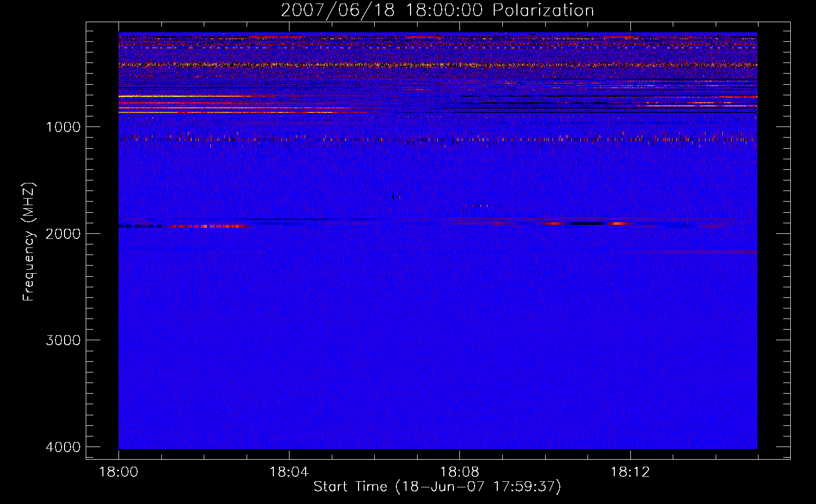The image size is (816, 504).
Task: Click the "3000" frequency tick label
Action: coord(63,340)
